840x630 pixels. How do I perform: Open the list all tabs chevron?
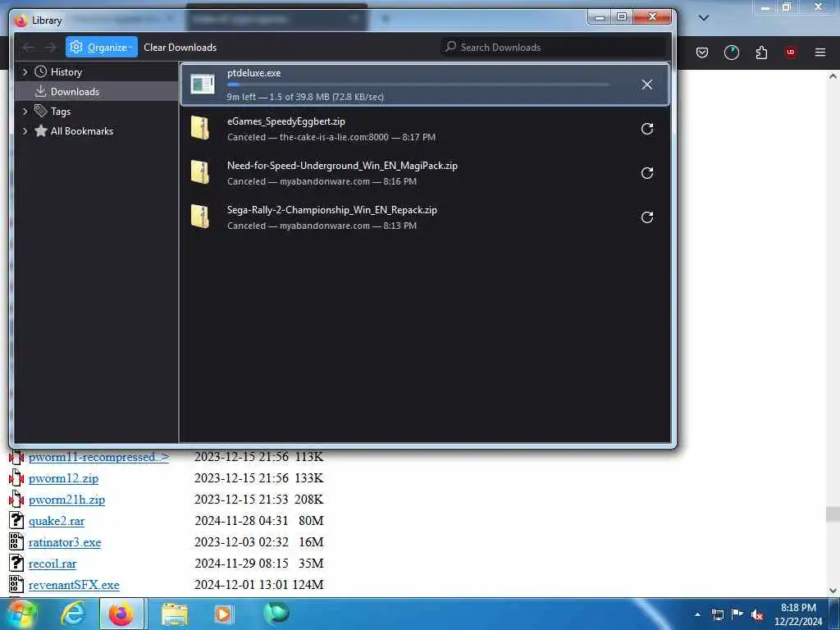point(703,18)
